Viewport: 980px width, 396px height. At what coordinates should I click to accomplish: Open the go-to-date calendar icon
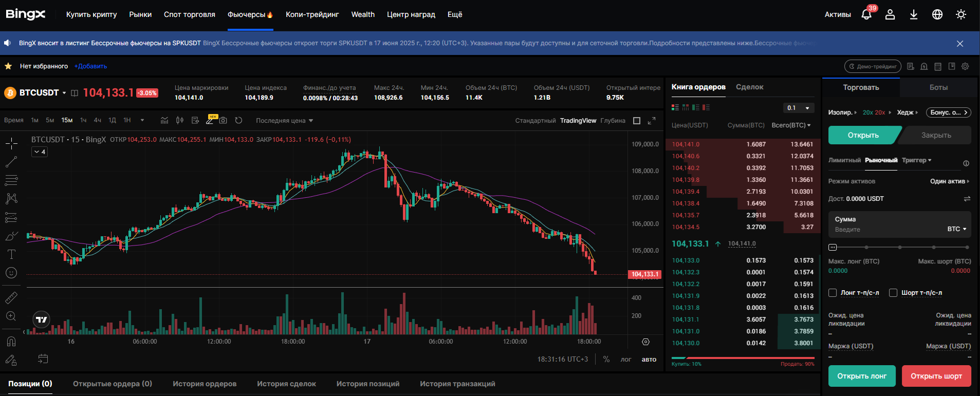[43, 359]
